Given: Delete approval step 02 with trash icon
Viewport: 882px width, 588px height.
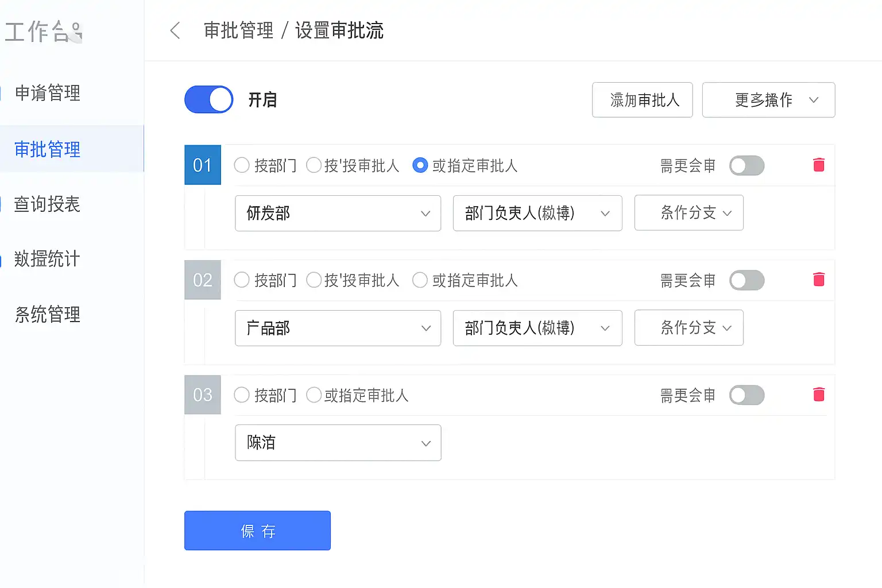Looking at the screenshot, I should coord(819,280).
